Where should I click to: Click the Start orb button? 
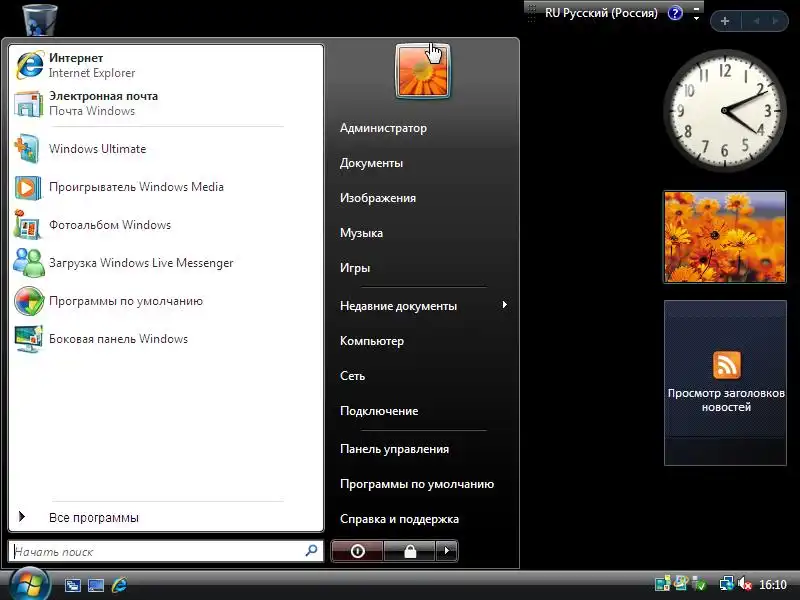pos(30,585)
